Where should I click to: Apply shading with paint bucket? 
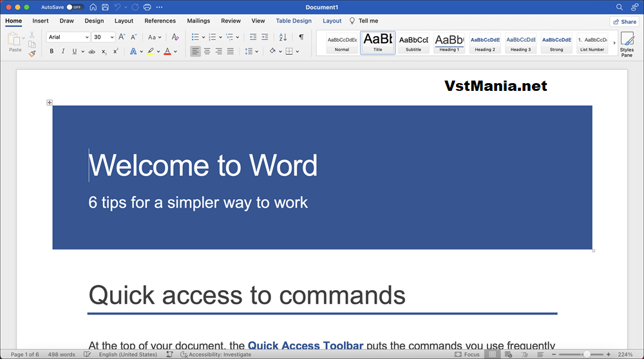coord(272,52)
